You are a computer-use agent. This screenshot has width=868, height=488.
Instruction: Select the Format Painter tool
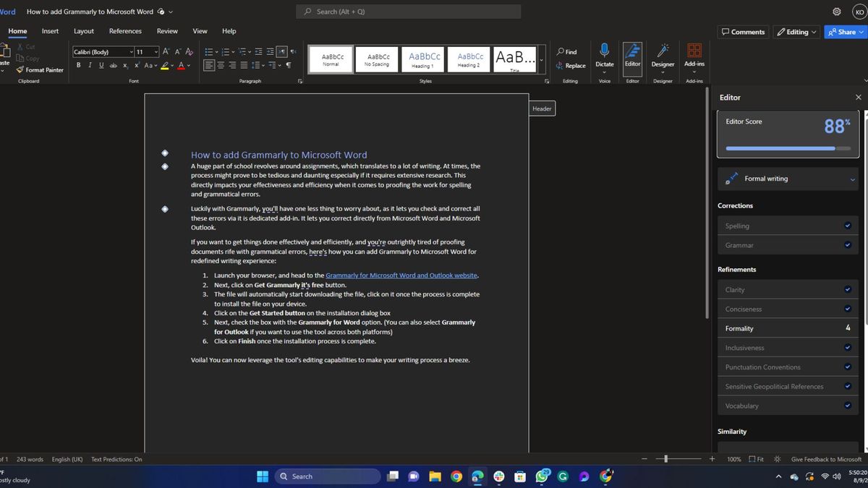[x=40, y=69]
